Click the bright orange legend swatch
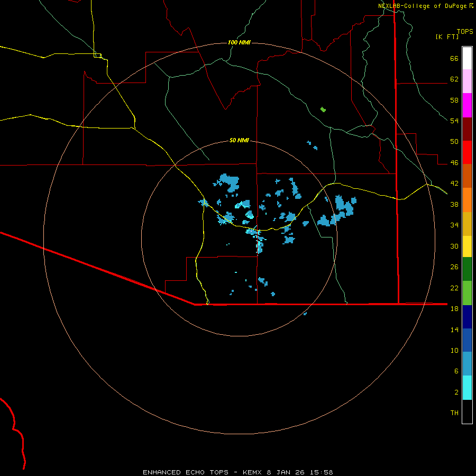Image resolution: width=476 pixels, height=476 pixels. (467, 200)
